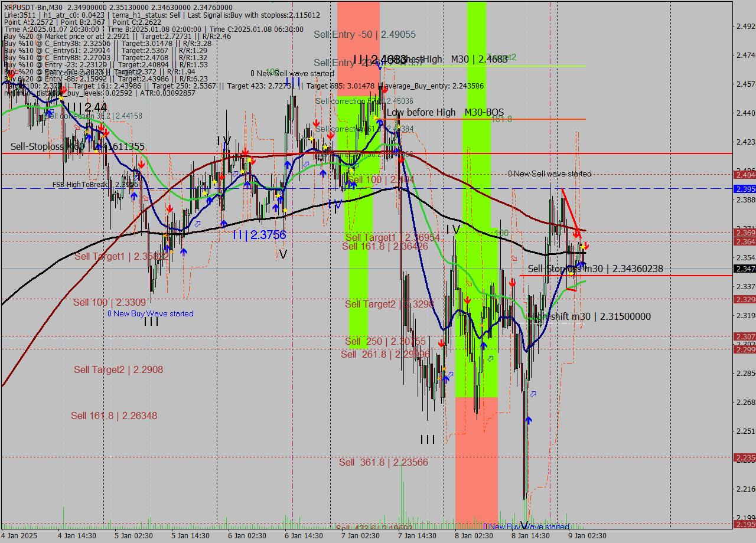The image size is (756, 543).
Task: Click the 'Buy %10 @ Entry -23: 2.23129' line
Action: pos(106,64)
